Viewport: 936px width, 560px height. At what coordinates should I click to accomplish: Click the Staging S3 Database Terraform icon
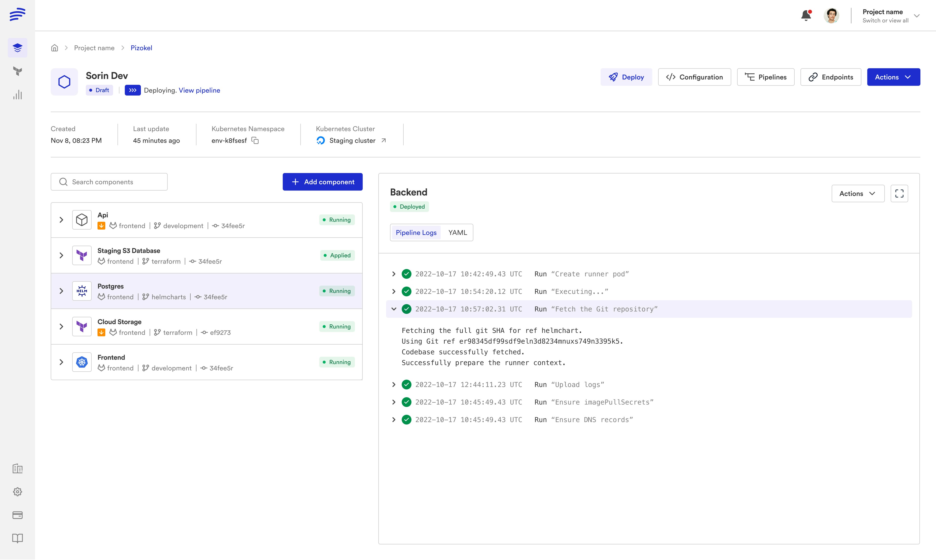(x=82, y=255)
